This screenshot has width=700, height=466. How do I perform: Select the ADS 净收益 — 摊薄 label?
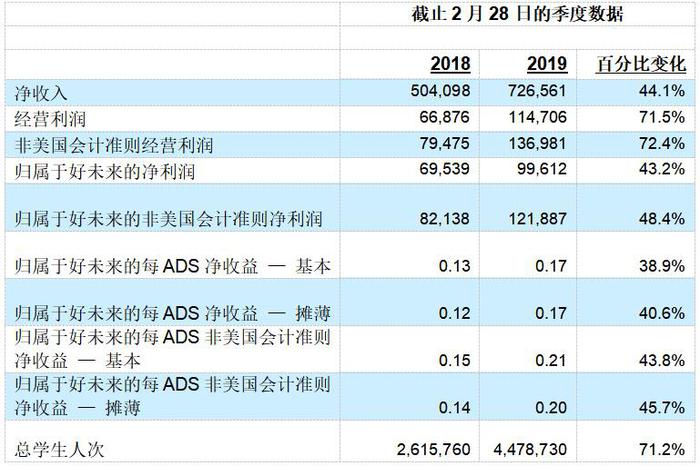[x=172, y=313]
